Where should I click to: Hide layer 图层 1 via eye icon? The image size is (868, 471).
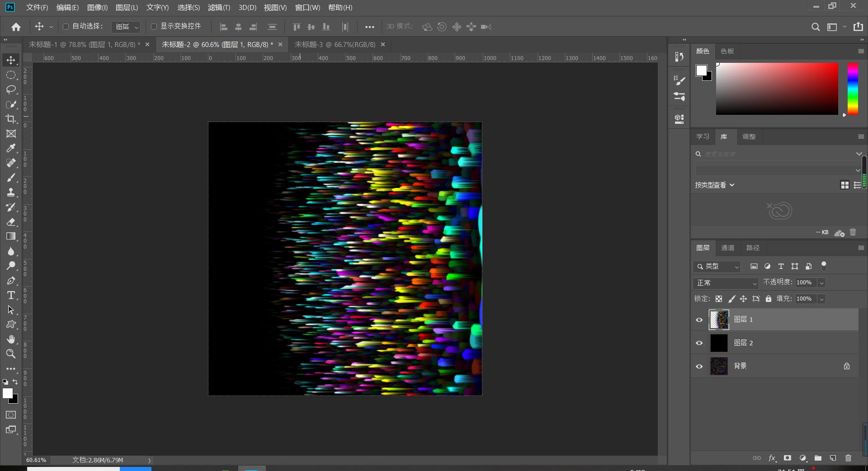click(x=699, y=320)
